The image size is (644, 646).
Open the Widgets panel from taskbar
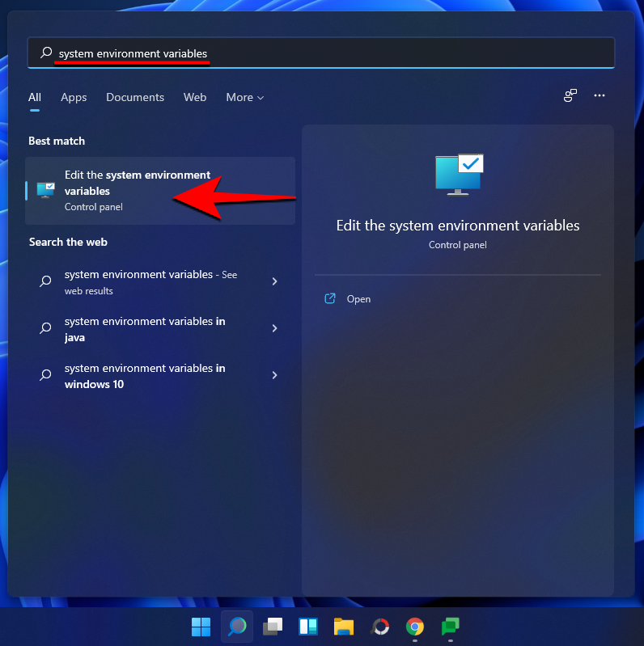coord(308,627)
